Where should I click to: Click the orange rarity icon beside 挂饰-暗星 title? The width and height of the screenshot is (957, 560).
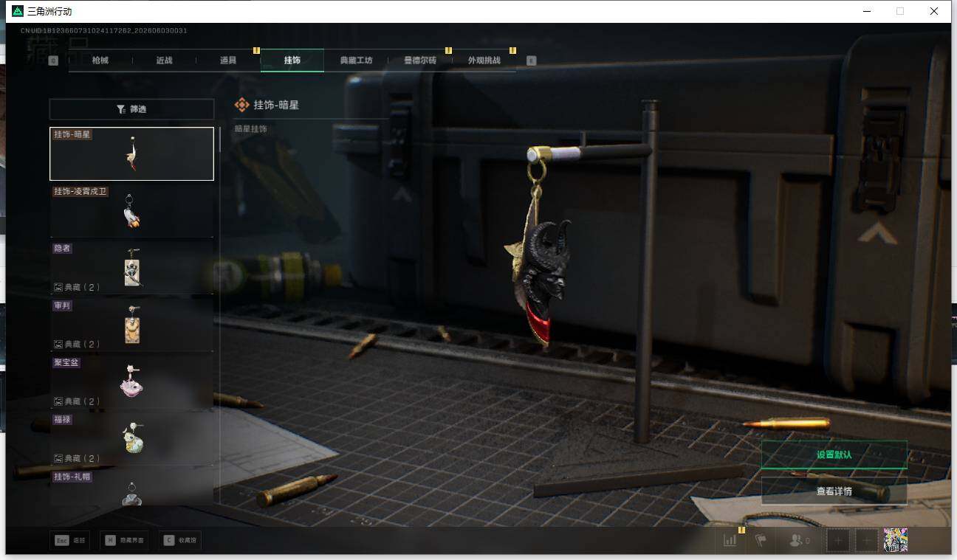241,105
